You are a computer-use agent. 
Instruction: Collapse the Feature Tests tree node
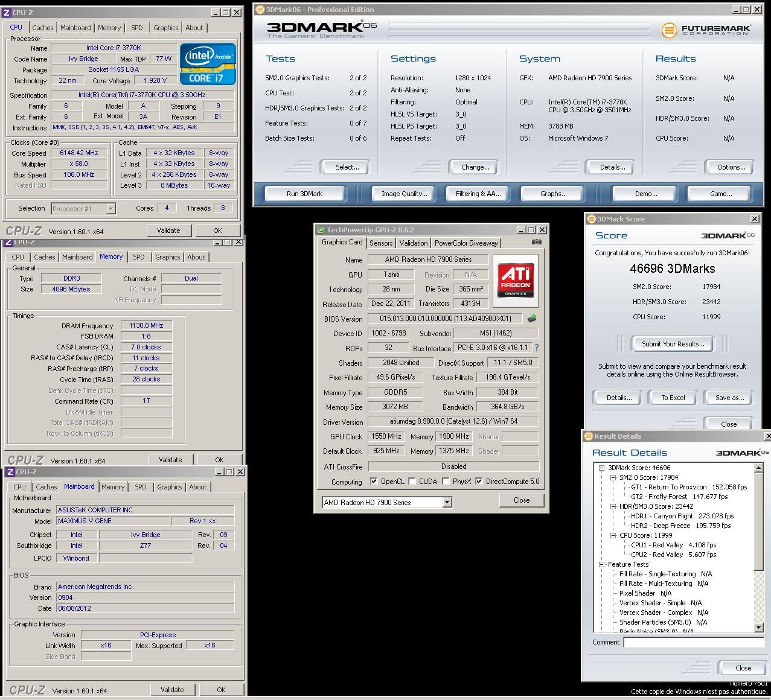click(x=601, y=564)
